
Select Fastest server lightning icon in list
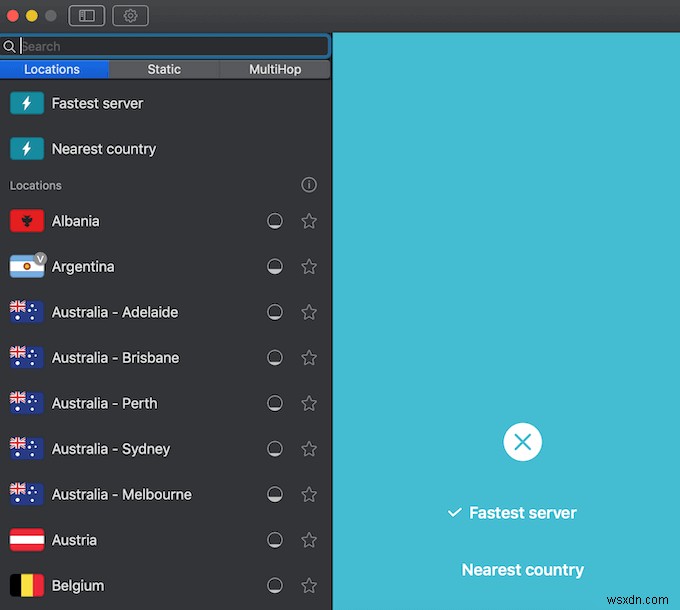[x=27, y=103]
